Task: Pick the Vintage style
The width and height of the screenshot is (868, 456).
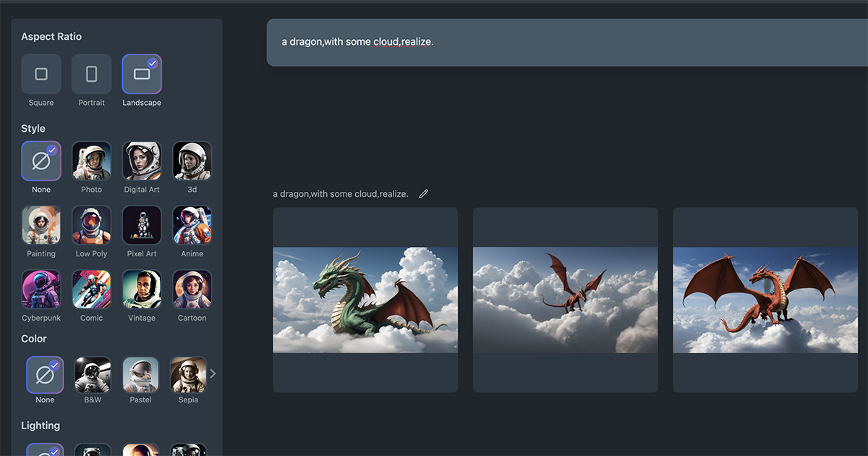Action: (142, 290)
